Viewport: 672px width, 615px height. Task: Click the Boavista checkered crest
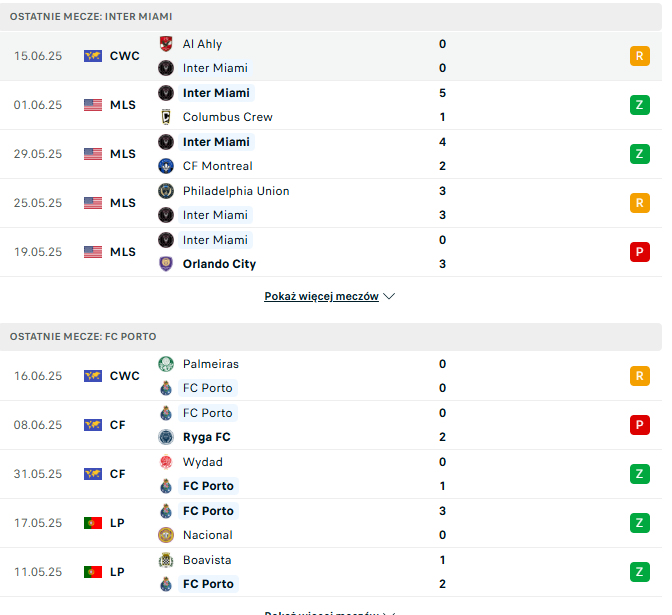pos(166,560)
